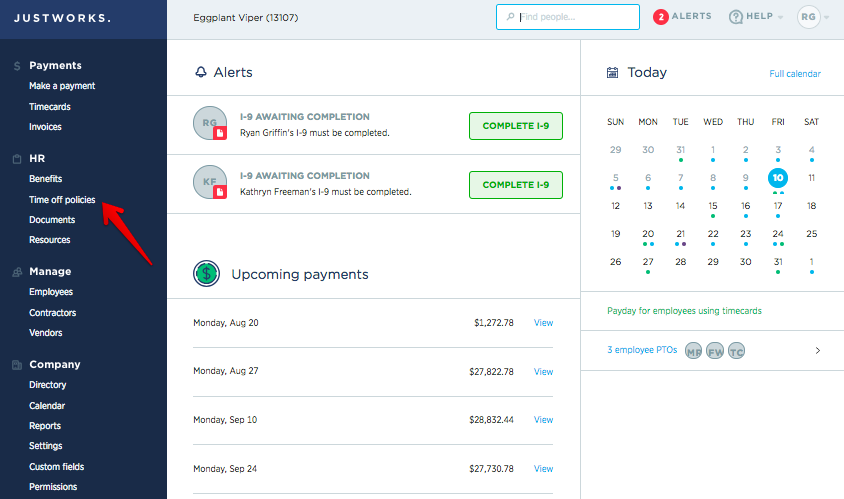Complete I-9 for Ryan Griffin
Viewport: 844px width, 499px height.
pos(516,126)
